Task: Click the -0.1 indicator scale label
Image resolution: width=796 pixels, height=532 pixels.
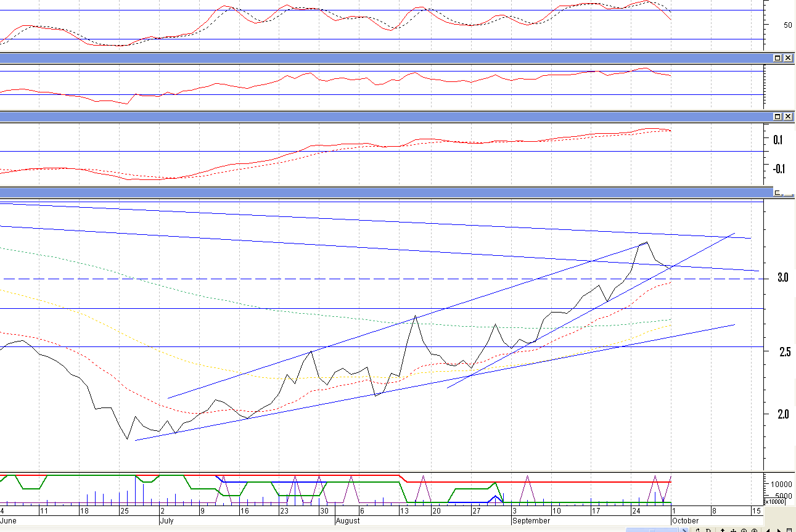Action: [778, 170]
